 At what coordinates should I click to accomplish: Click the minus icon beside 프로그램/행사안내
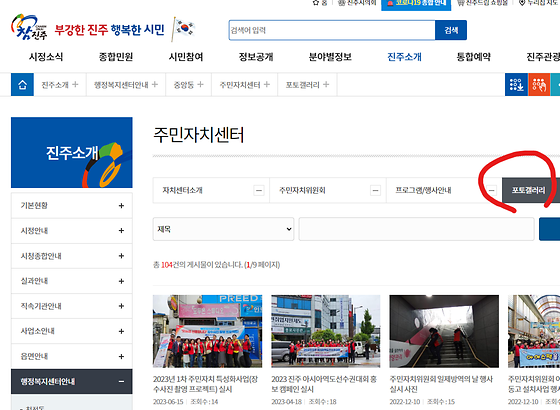[492, 190]
